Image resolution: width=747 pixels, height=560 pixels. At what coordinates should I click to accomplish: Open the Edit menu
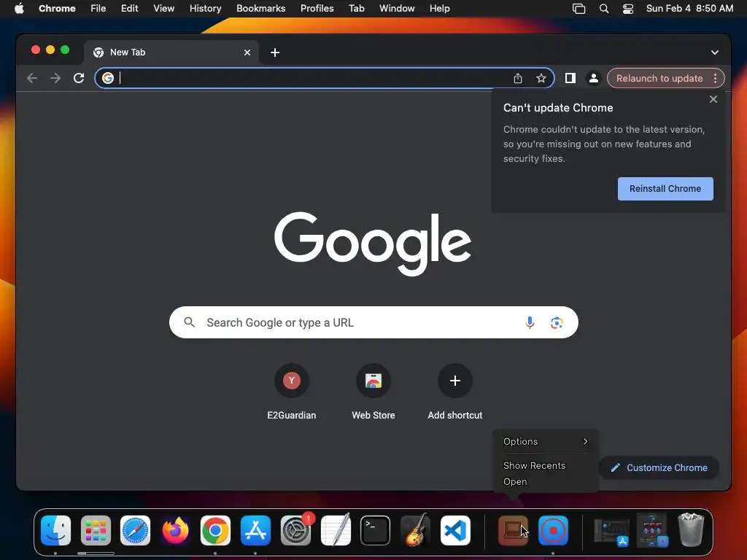(129, 8)
